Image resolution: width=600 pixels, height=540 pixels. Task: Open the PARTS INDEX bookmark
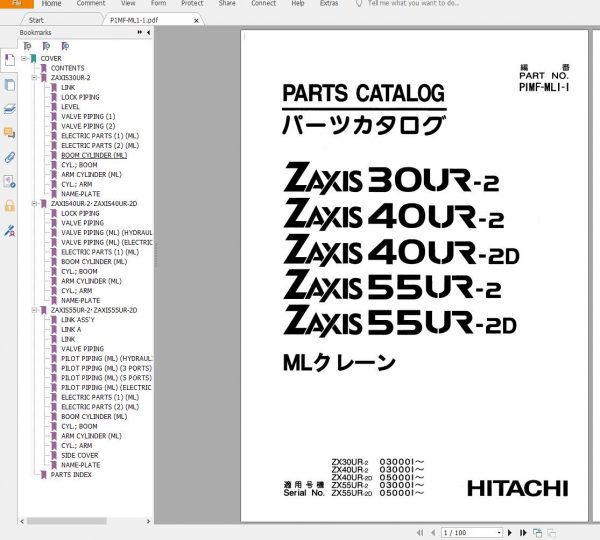71,475
